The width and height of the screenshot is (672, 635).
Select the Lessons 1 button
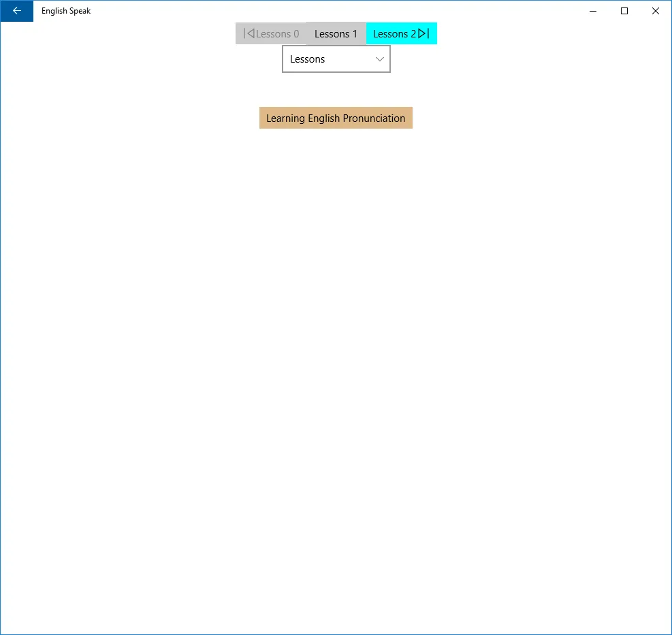[x=336, y=33]
